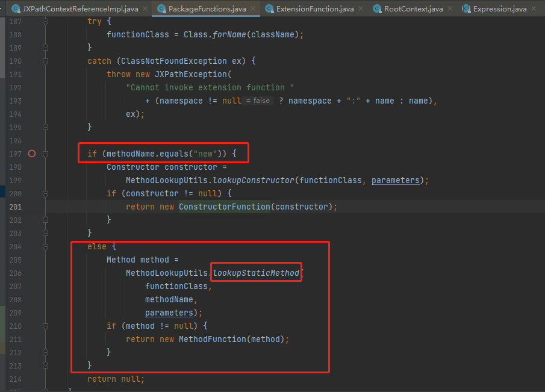Click fold end marker at line 189

[x=45, y=48]
